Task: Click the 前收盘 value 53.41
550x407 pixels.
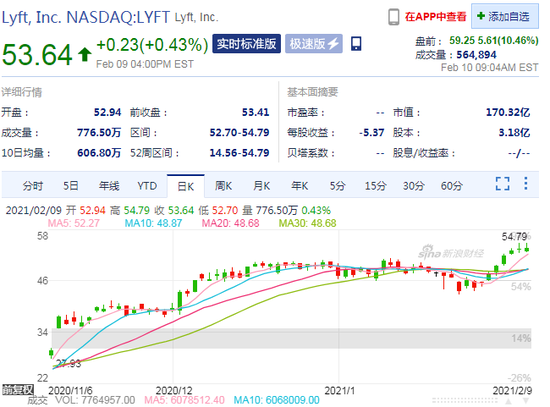Action: click(x=255, y=112)
